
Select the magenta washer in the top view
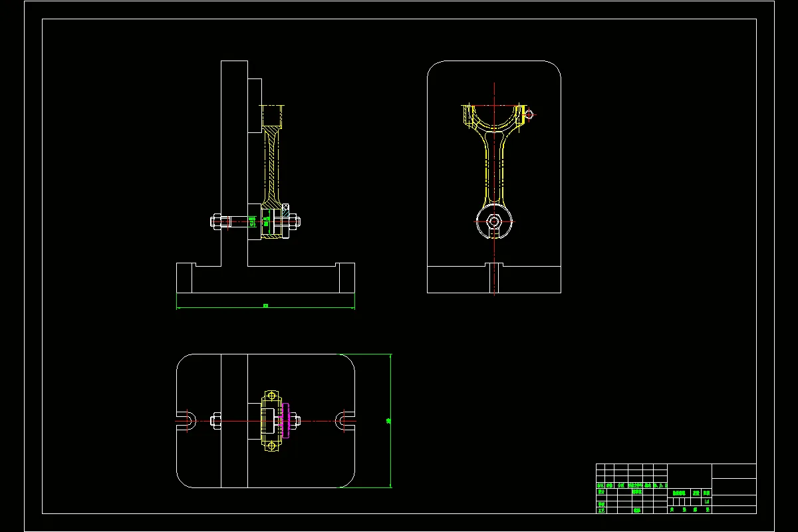[287, 420]
